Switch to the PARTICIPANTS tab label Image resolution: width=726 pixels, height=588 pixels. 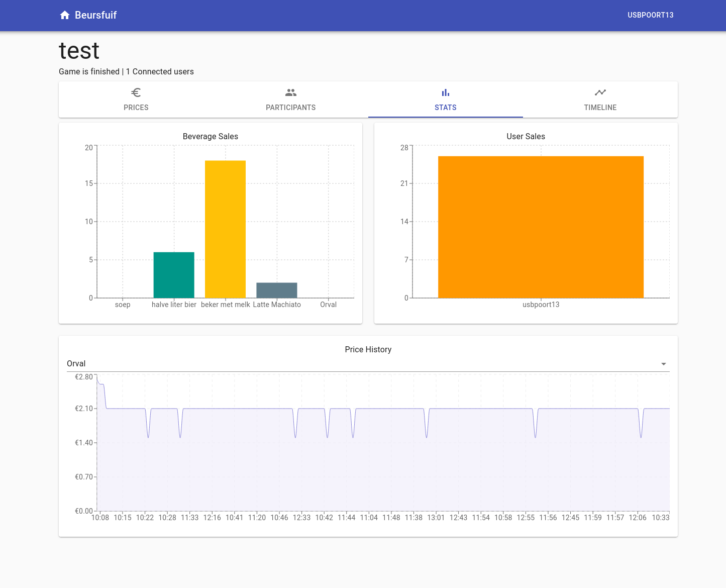tap(291, 108)
